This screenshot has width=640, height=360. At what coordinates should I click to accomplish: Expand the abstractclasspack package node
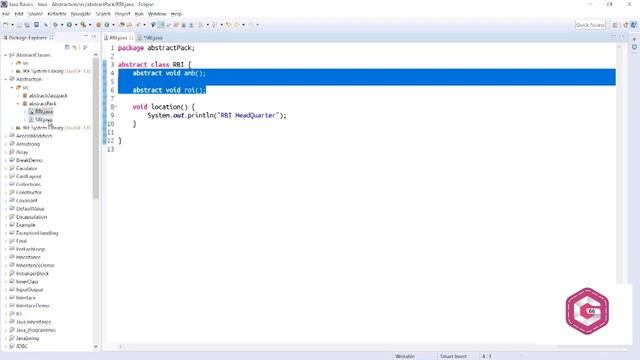(18, 96)
